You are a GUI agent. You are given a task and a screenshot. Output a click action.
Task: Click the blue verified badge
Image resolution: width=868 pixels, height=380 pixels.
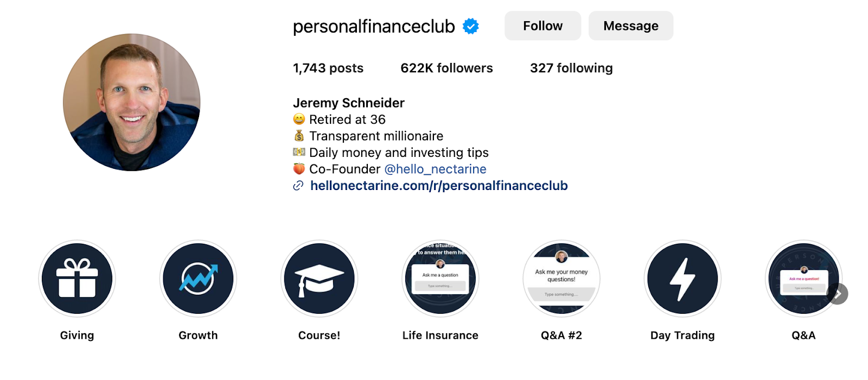(x=470, y=26)
